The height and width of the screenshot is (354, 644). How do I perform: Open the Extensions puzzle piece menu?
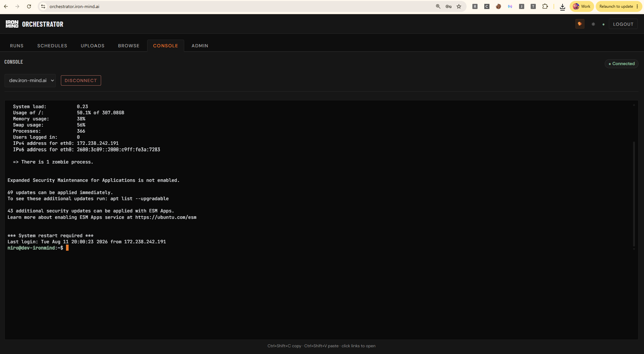(545, 6)
